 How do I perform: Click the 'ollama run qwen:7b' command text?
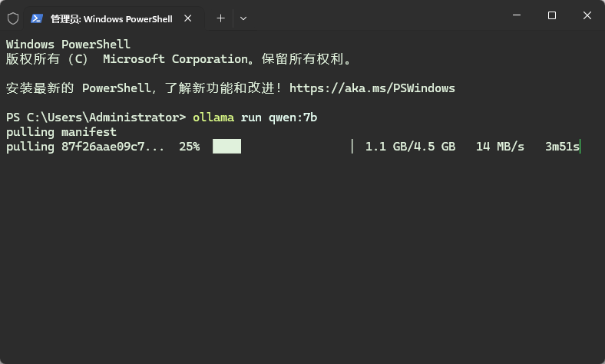click(x=254, y=117)
